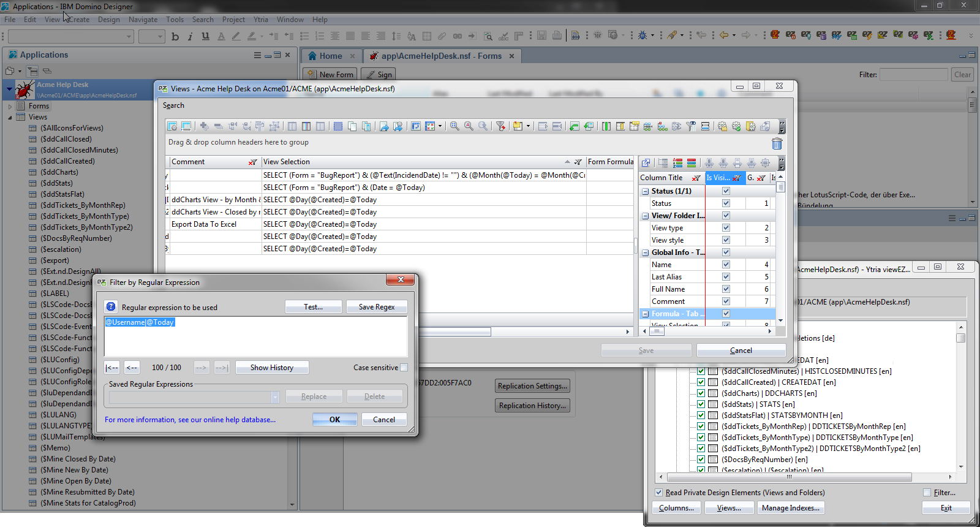Screen dimensions: 980x527
Task: Click the font color icon
Action: pyautogui.click(x=221, y=36)
